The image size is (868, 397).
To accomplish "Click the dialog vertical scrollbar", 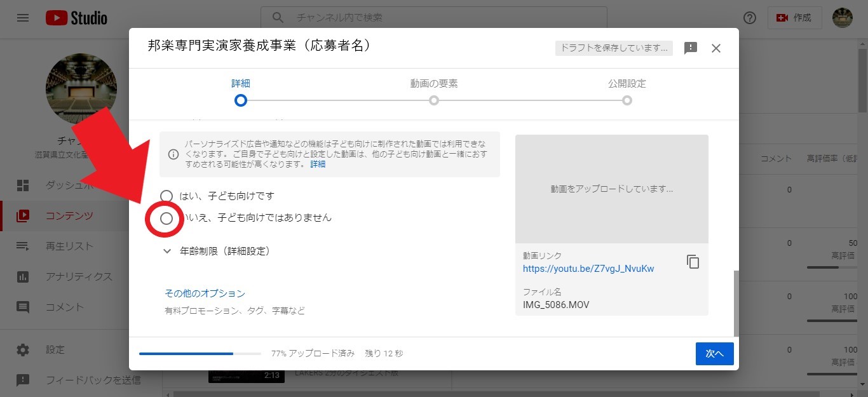I will (x=736, y=304).
